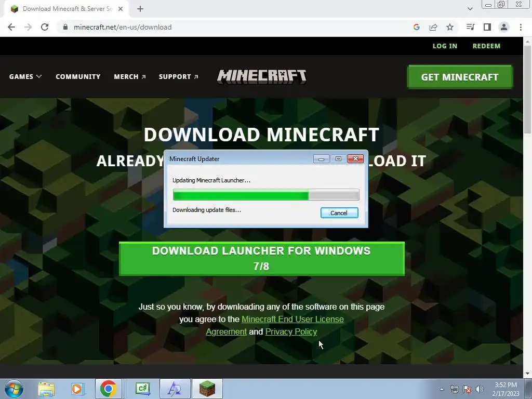The width and height of the screenshot is (532, 399).
Task: Switch to Minecraft grass block taskbar icon
Action: pos(207,389)
